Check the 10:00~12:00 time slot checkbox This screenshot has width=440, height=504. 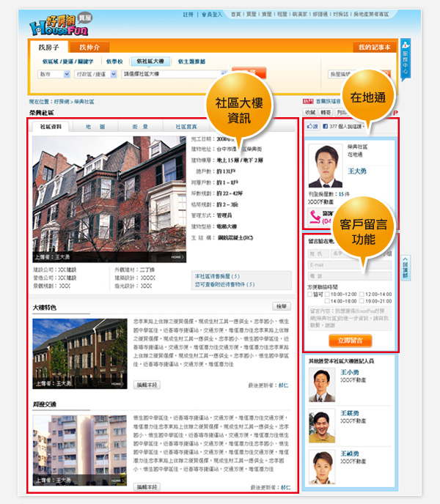327,294
